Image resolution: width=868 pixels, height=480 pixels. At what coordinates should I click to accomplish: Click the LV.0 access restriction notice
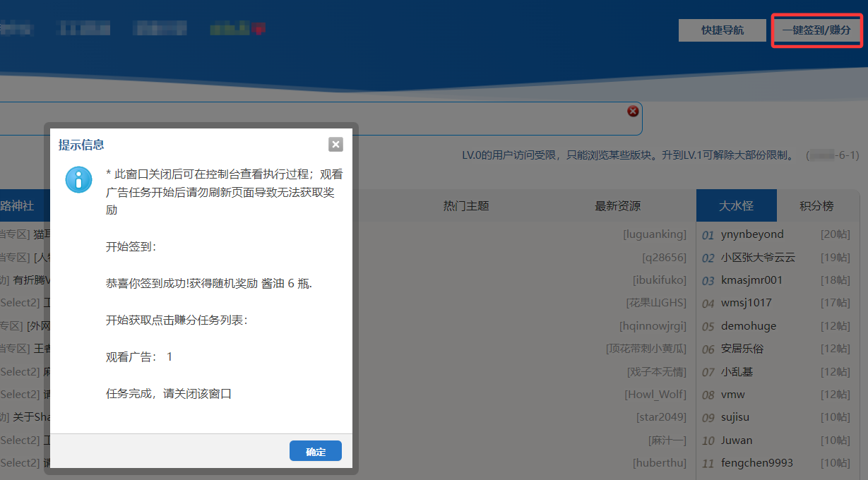tap(628, 155)
